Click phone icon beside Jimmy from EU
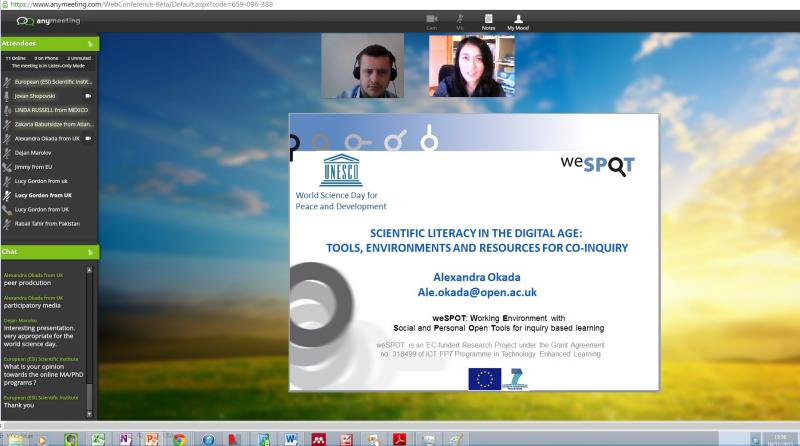 click(x=8, y=167)
